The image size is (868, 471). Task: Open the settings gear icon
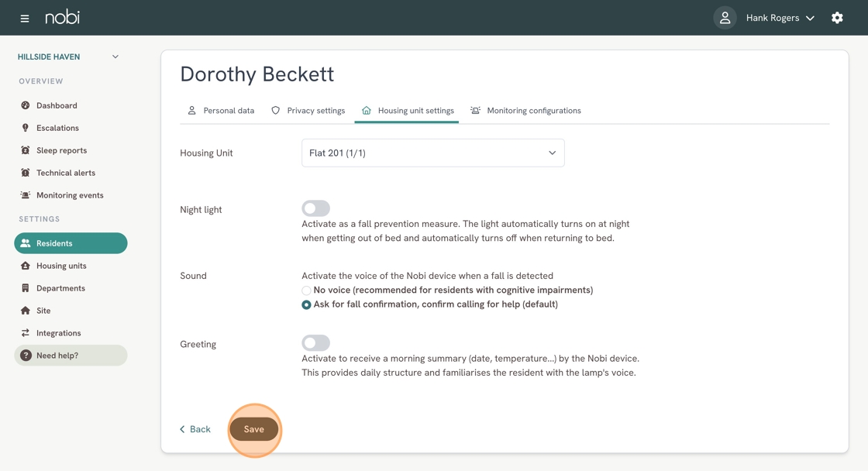point(837,18)
